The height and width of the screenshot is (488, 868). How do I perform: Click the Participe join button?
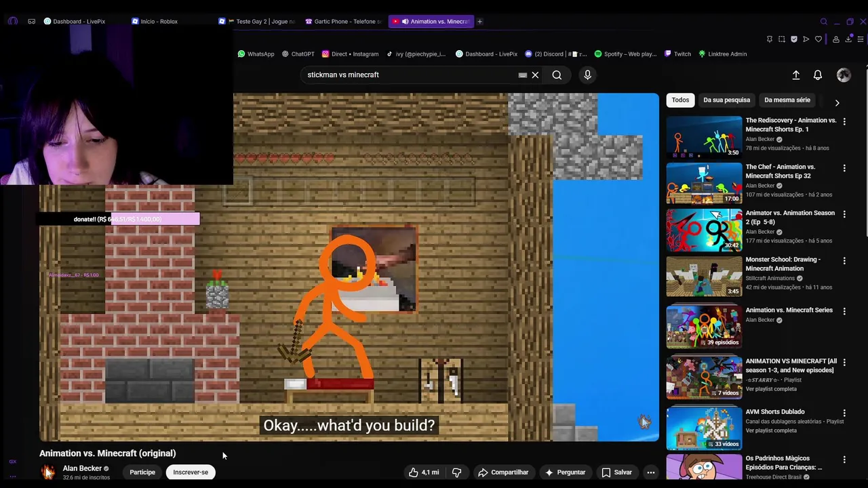[x=142, y=472]
